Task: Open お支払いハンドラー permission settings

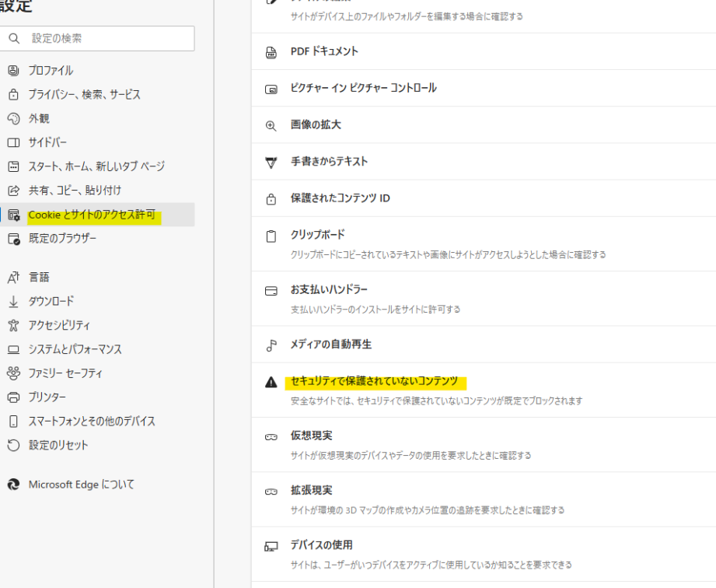Action: click(329, 290)
